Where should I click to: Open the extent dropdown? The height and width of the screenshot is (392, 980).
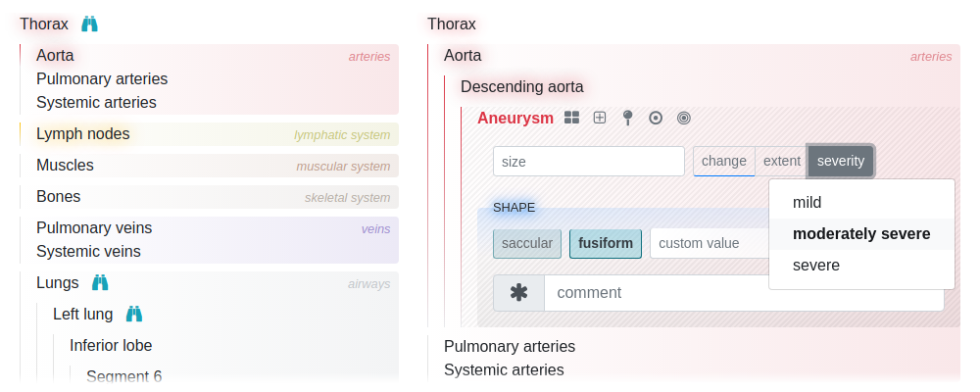pyautogui.click(x=781, y=162)
